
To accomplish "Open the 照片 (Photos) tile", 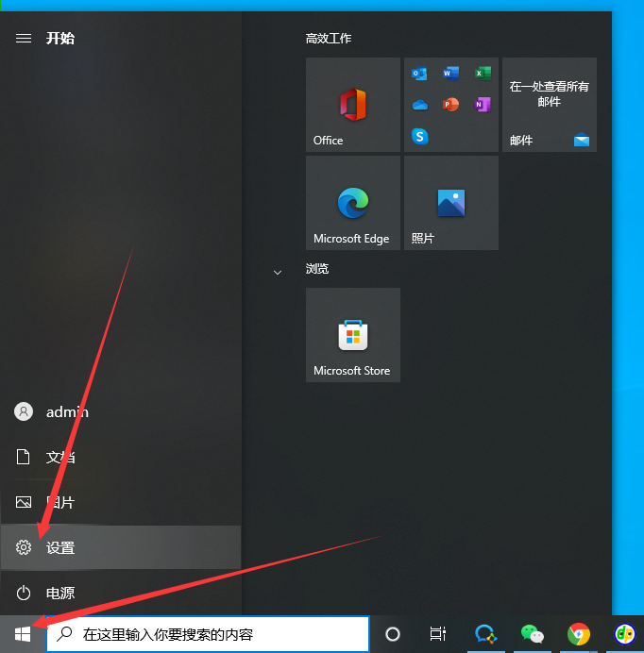I will tap(450, 202).
